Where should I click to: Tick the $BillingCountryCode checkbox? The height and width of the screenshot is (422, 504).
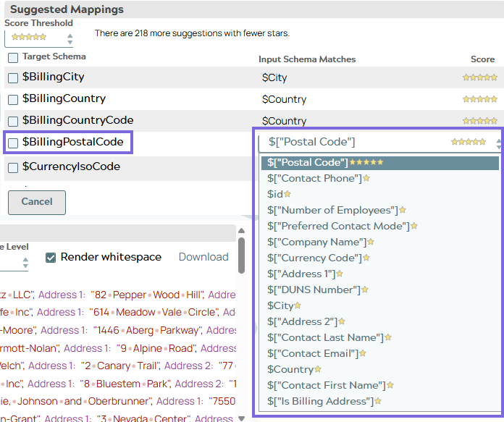13,121
